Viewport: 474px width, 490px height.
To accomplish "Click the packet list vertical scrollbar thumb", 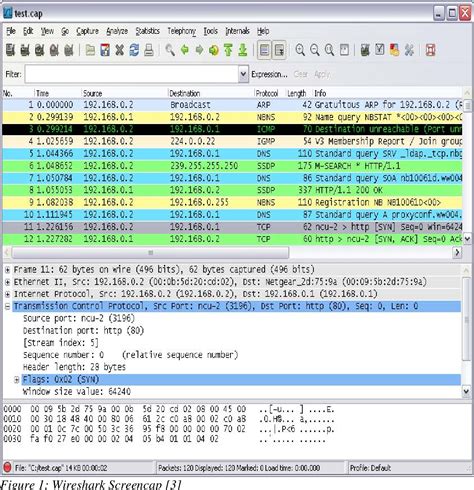I will (467, 106).
